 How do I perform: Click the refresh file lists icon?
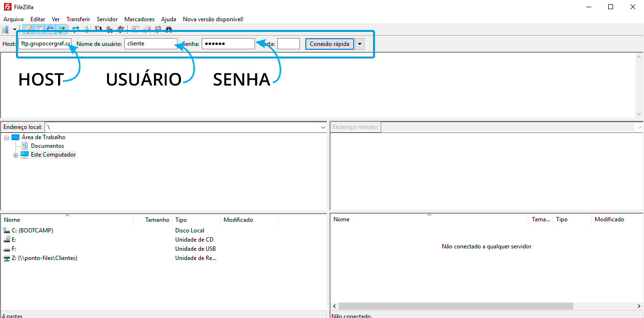pos(76,29)
